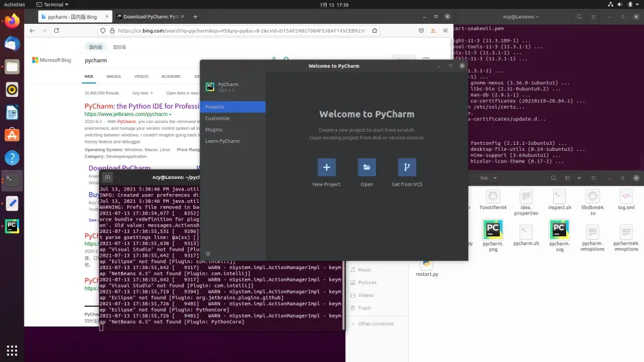
Task: Open Firefox from the dock
Action: point(12,21)
